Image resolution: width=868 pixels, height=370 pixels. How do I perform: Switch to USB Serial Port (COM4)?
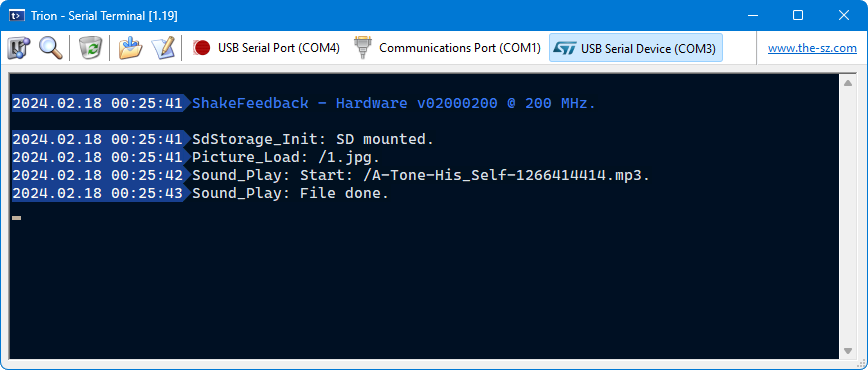click(266, 48)
